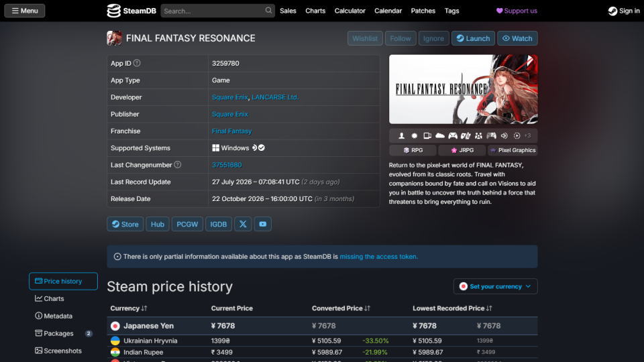This screenshot has width=644, height=362.
Task: Launch the game in Steam
Action: coord(473,38)
